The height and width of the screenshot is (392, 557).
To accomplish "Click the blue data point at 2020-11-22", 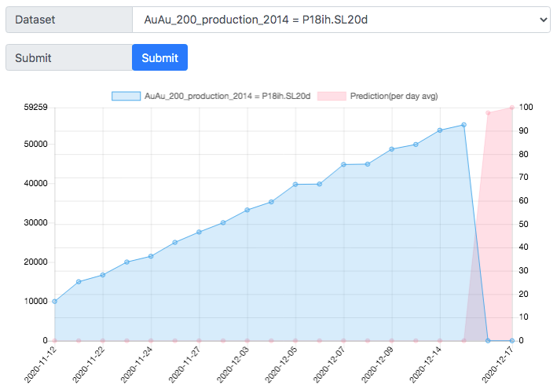I will (103, 275).
